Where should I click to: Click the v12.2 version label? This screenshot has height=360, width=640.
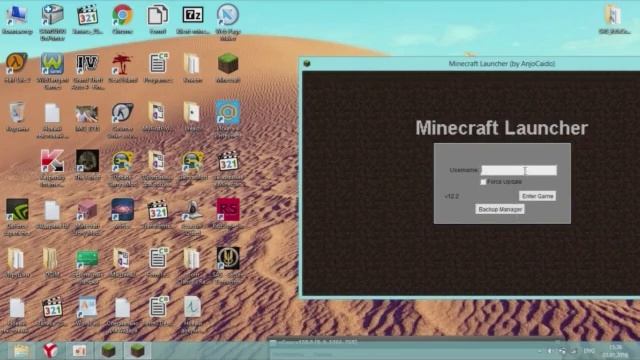452,196
